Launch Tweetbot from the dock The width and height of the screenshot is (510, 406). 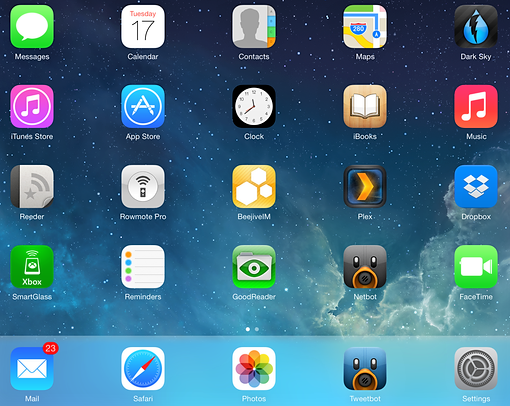pyautogui.click(x=365, y=369)
